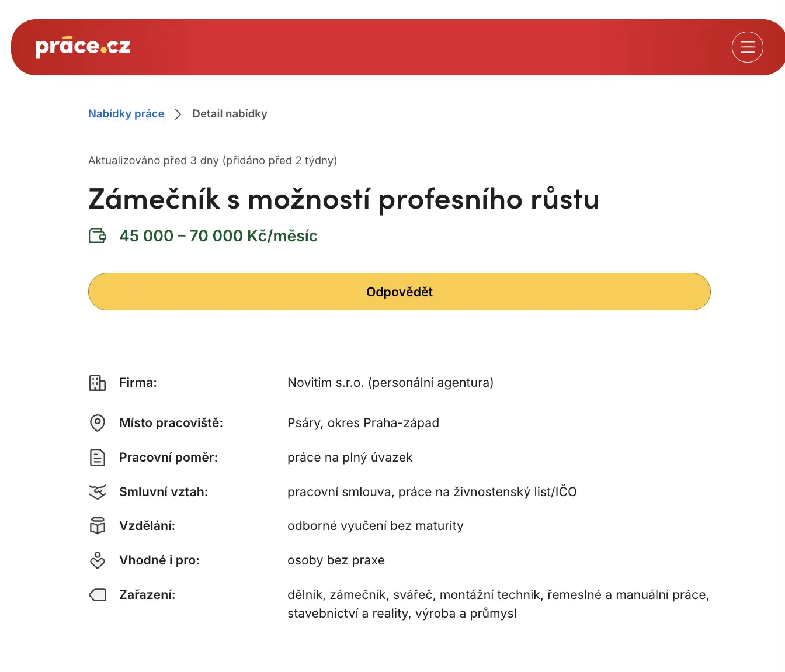The image size is (785, 672).
Task: Click the 45 000 – 70 000 Kč/měsíc salary text
Action: point(218,235)
